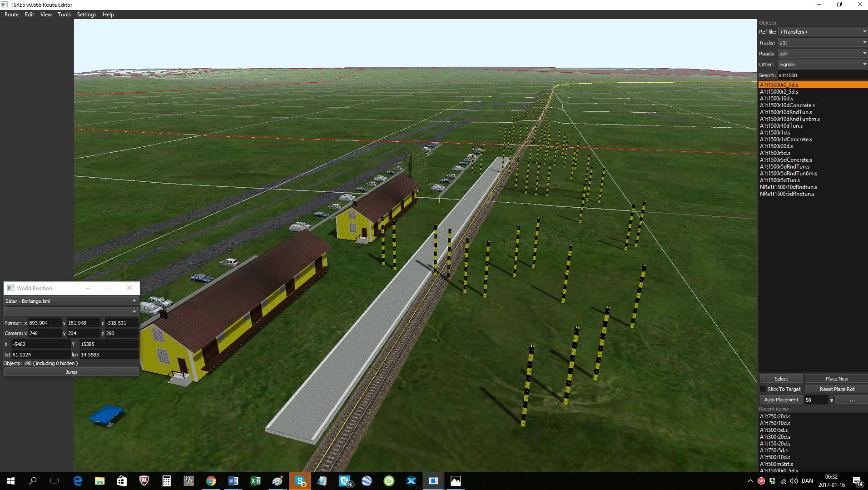Enable the Stick To Target checkbox
The width and height of the screenshot is (868, 490).
[x=763, y=389]
